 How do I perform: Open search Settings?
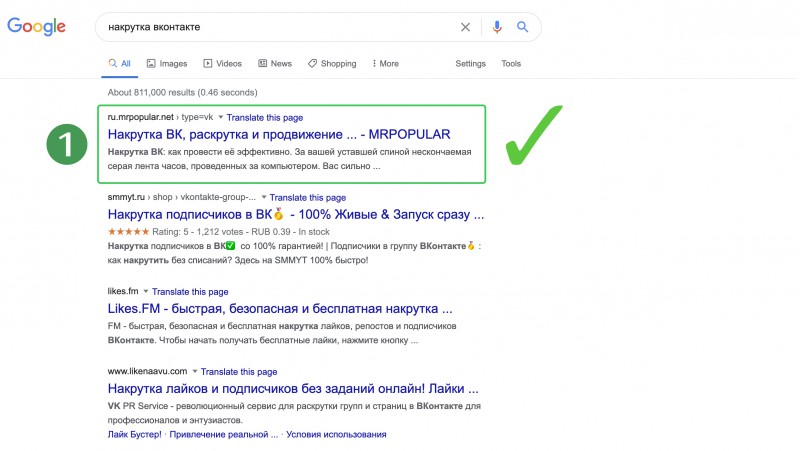(x=470, y=63)
